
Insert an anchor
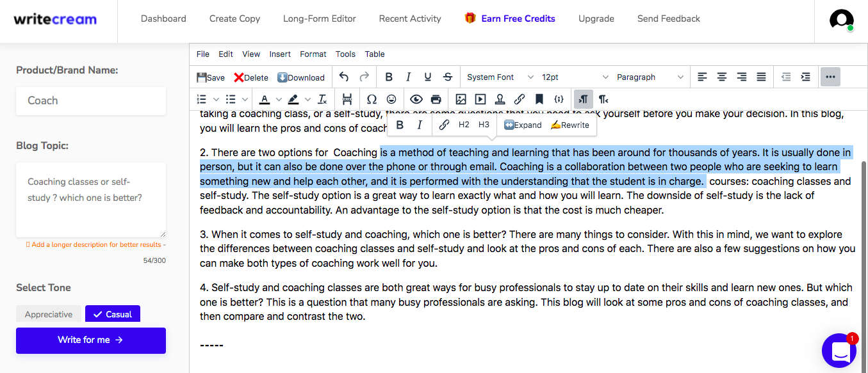[500, 99]
